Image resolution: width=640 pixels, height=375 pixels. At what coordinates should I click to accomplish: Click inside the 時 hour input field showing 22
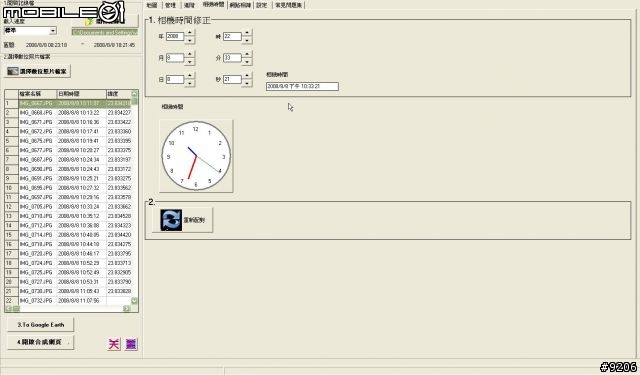coord(232,36)
